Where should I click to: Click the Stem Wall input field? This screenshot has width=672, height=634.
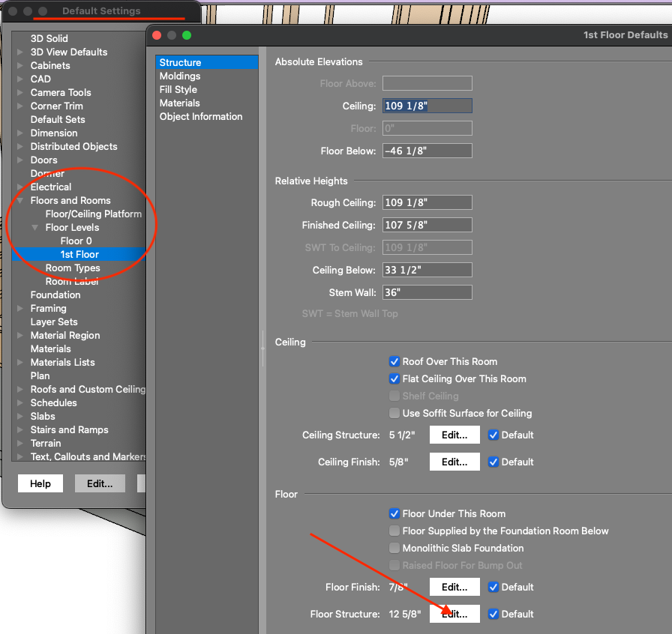pos(427,292)
